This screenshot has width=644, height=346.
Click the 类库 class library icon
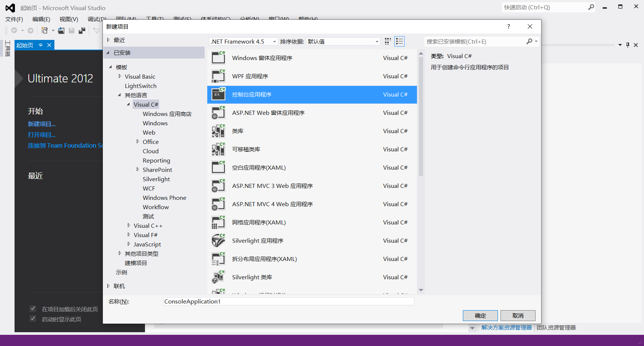(218, 131)
